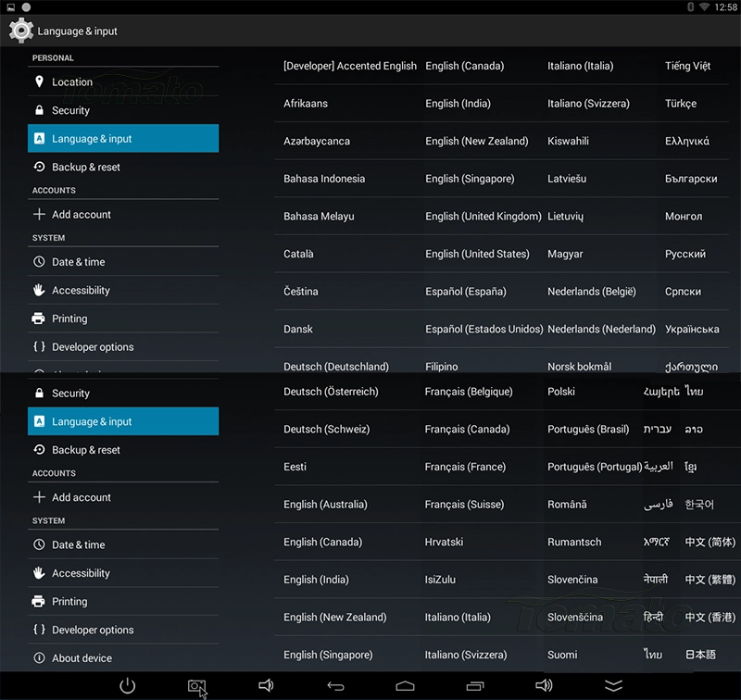The width and height of the screenshot is (741, 700).
Task: Choose Hrvatski
Action: point(444,542)
